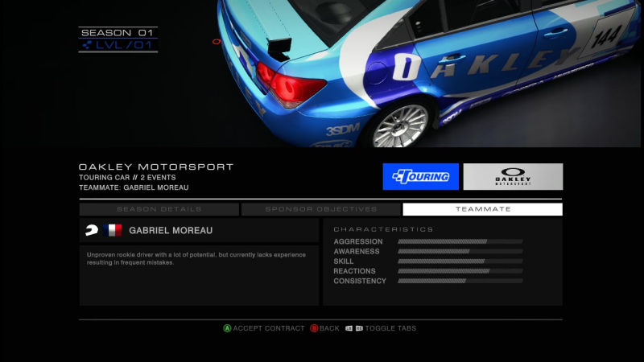Click the Skill label
This screenshot has width=644, height=362.
344,261
